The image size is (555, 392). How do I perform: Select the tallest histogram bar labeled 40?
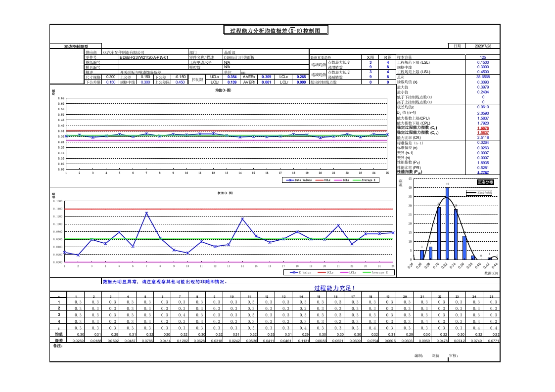[447, 222]
